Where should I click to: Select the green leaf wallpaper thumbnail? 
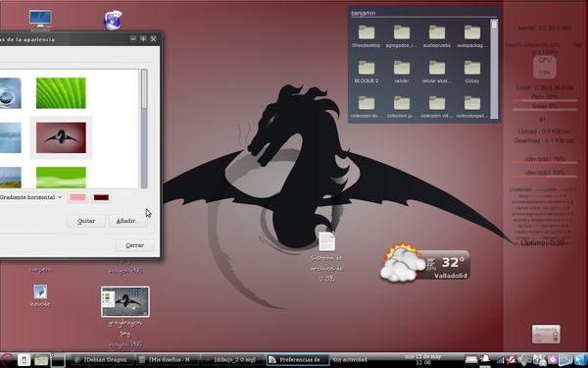[x=61, y=93]
